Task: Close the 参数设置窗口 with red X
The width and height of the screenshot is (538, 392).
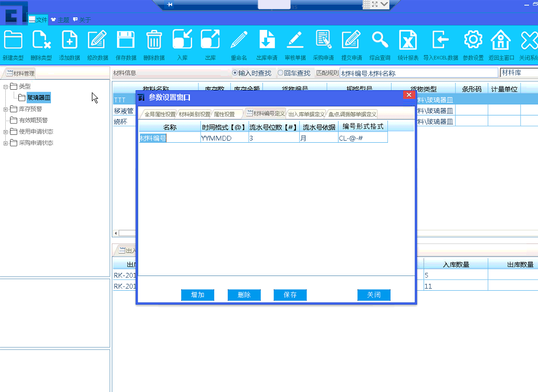Action: [409, 95]
